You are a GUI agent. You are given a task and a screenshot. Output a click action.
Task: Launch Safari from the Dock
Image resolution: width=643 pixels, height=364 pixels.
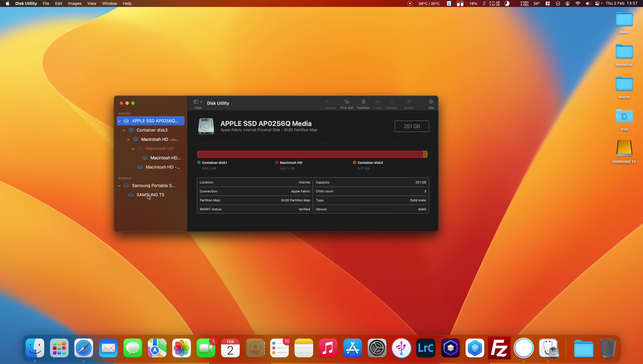click(x=84, y=348)
